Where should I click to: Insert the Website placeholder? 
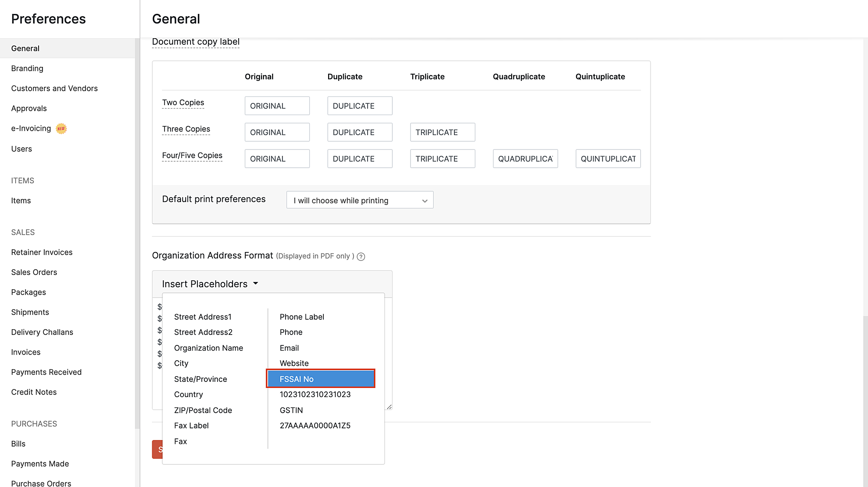(294, 363)
